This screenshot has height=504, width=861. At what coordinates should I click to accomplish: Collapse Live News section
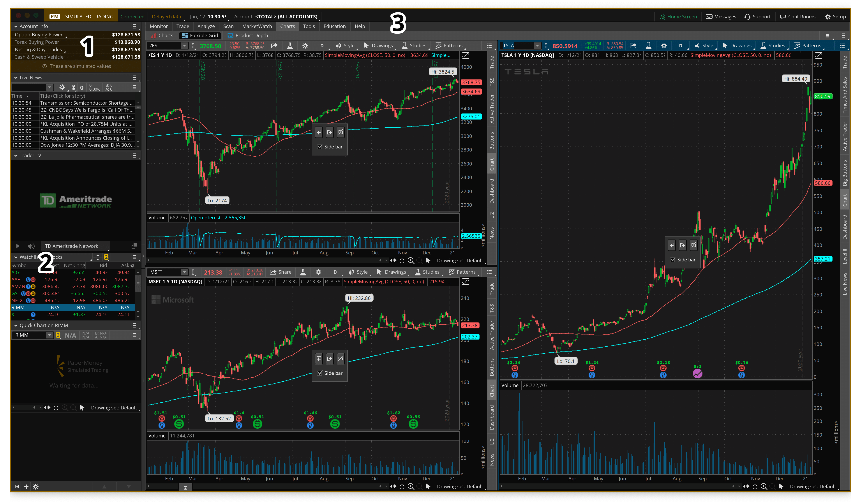pyautogui.click(x=16, y=78)
